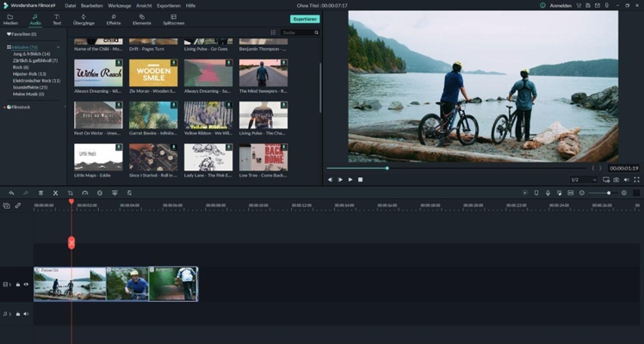Take a snapshot with the camera icon
644x344 pixels.
coord(617,180)
